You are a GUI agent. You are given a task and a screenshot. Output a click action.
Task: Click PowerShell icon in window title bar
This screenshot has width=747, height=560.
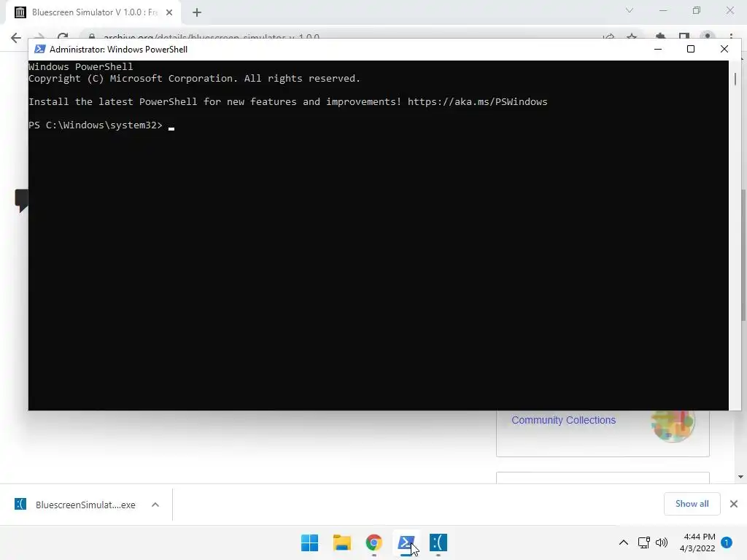click(x=40, y=49)
